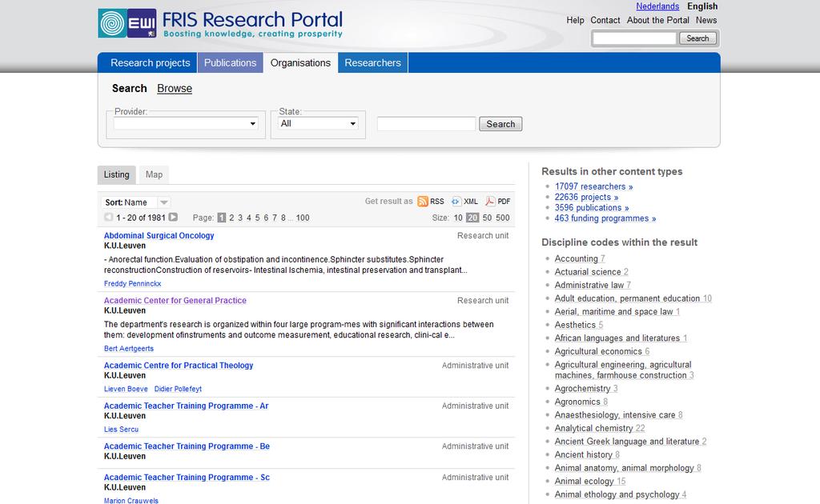
Task: Open the Contact page
Action: pos(605,20)
